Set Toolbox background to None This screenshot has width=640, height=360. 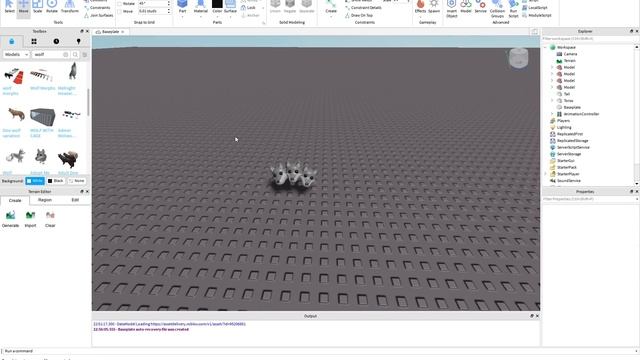77,181
